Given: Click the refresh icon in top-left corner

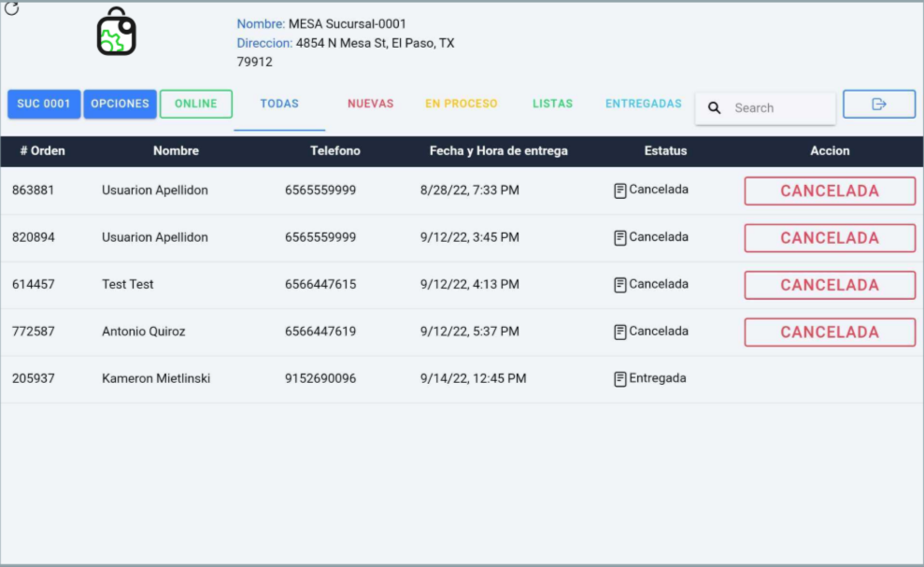Looking at the screenshot, I should pos(12,9).
